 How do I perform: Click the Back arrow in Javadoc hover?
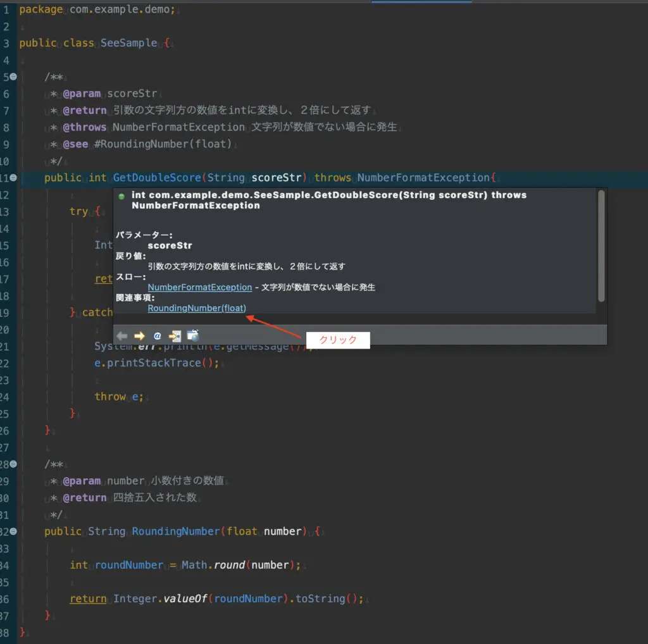pos(122,336)
